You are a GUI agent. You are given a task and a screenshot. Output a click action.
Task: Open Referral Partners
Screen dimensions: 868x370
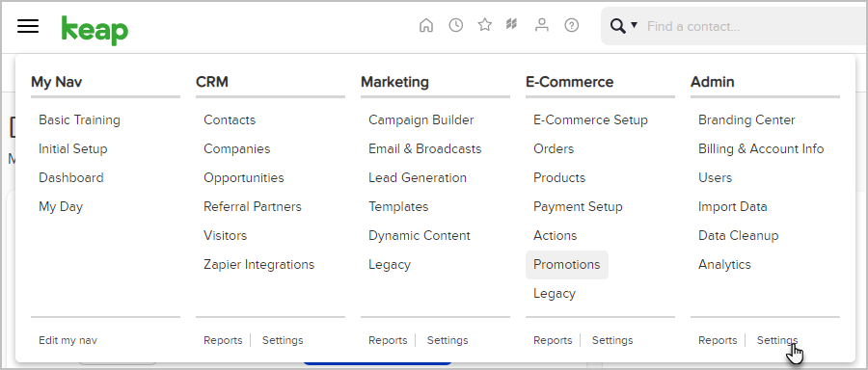253,206
